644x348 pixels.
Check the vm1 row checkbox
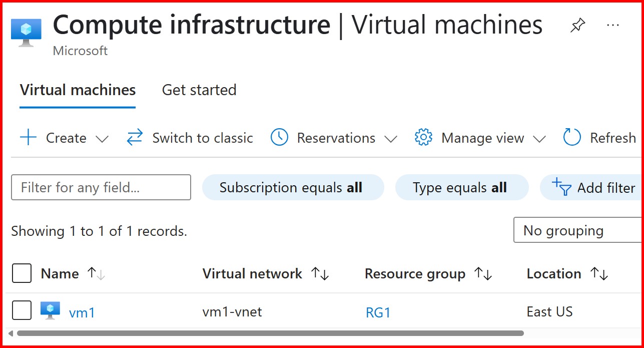click(22, 311)
